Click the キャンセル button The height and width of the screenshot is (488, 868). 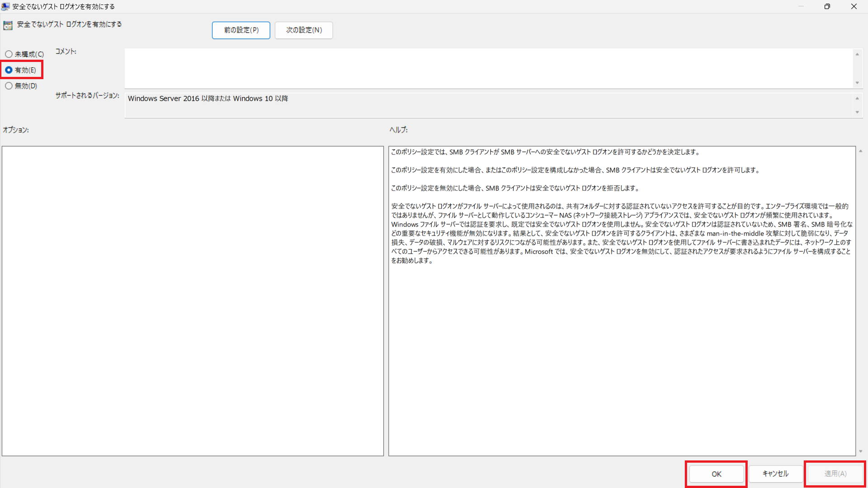pos(776,474)
